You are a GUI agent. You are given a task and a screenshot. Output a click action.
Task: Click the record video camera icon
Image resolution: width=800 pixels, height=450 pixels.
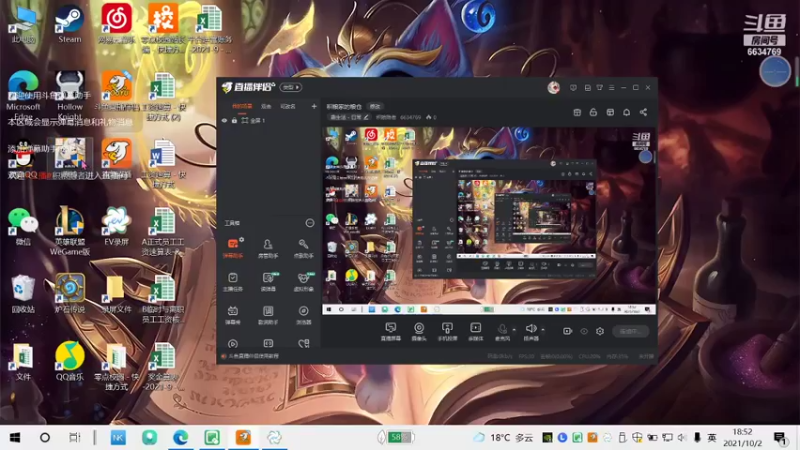567,331
